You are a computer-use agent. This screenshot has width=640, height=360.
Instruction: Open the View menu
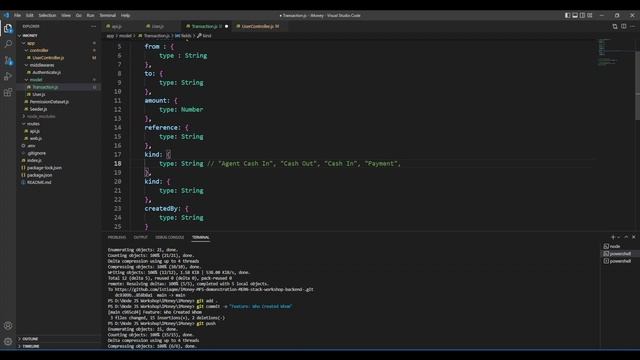coord(66,15)
